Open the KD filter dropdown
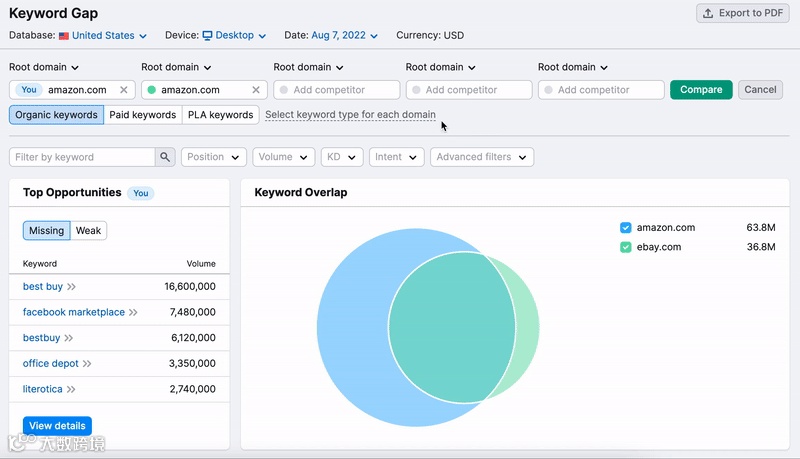 click(x=342, y=157)
